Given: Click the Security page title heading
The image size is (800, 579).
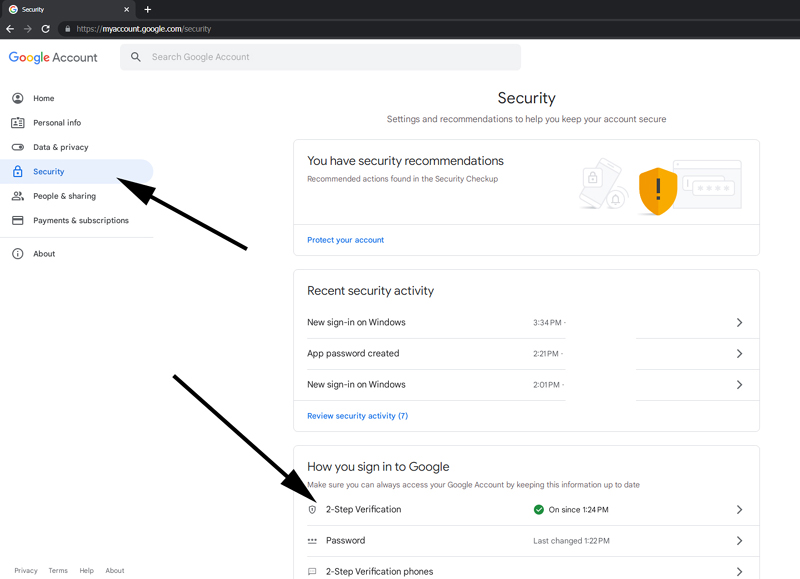Looking at the screenshot, I should point(527,98).
